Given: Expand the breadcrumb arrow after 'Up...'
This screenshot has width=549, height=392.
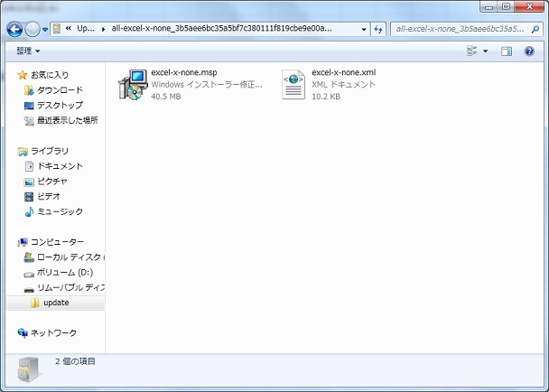Looking at the screenshot, I should (103, 29).
